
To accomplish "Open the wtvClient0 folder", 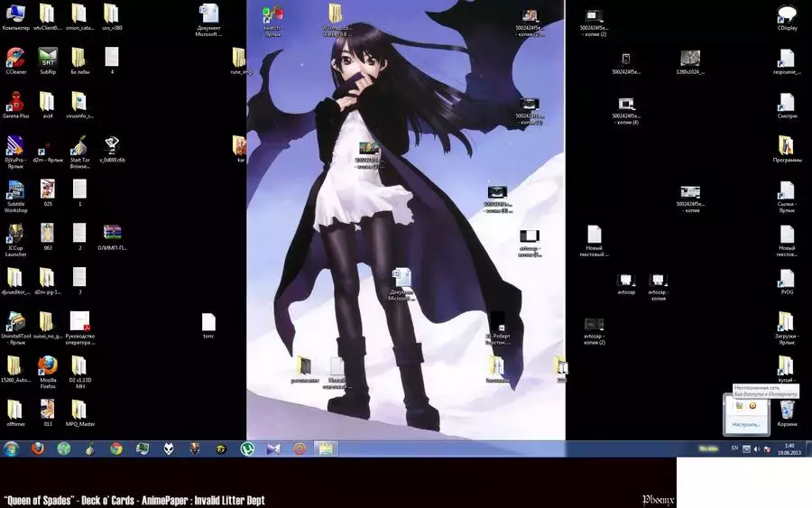I will (48, 17).
